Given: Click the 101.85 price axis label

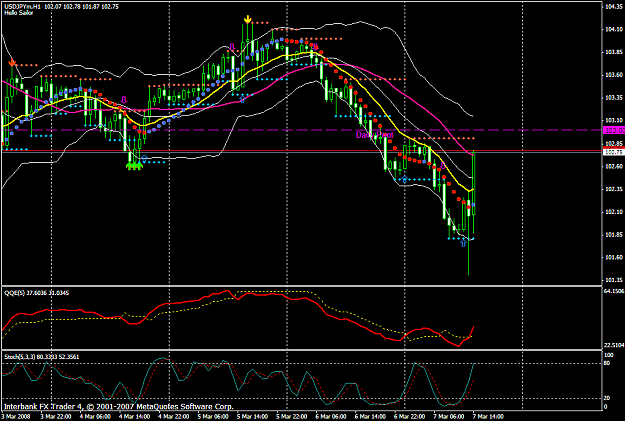Looking at the screenshot, I should pos(614,234).
